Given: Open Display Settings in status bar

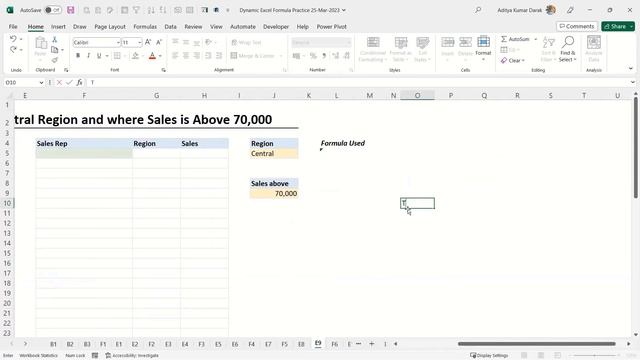Looking at the screenshot, I should tap(489, 356).
